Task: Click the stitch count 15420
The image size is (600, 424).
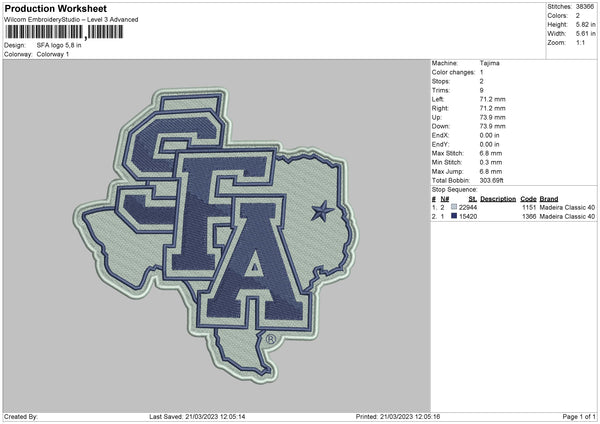Action: [x=468, y=217]
